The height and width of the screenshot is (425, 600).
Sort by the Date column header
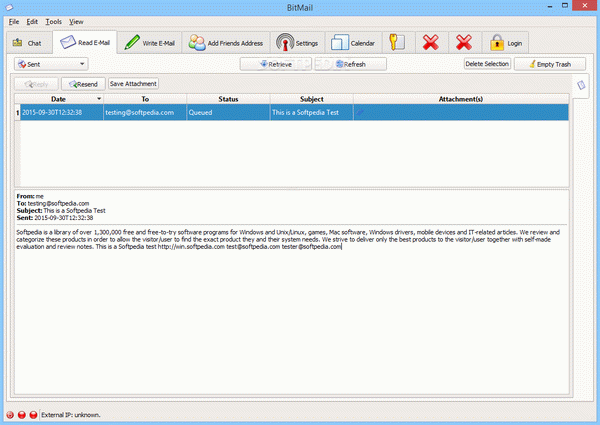(59, 99)
